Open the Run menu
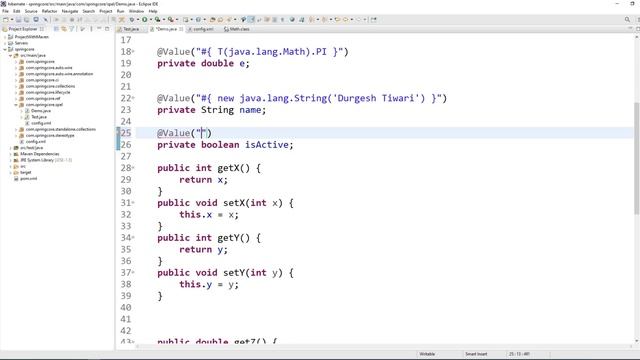Viewport: 640px width, 360px height. coord(120,11)
